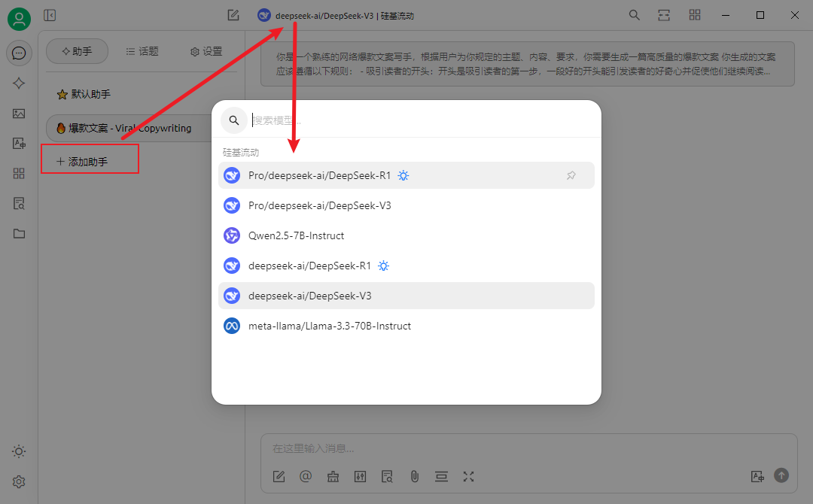Open the translate sidebar icon
The image size is (813, 504).
tap(19, 144)
